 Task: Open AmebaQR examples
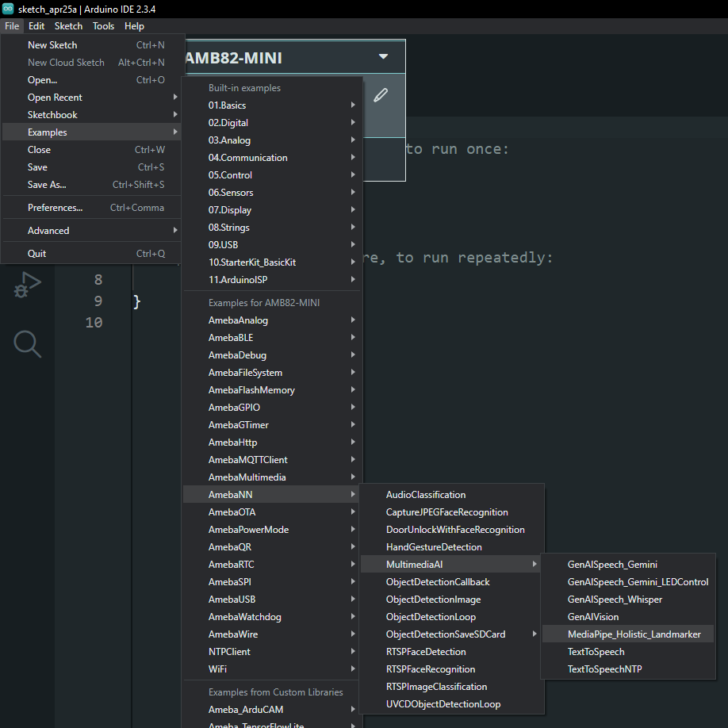[x=271, y=547]
